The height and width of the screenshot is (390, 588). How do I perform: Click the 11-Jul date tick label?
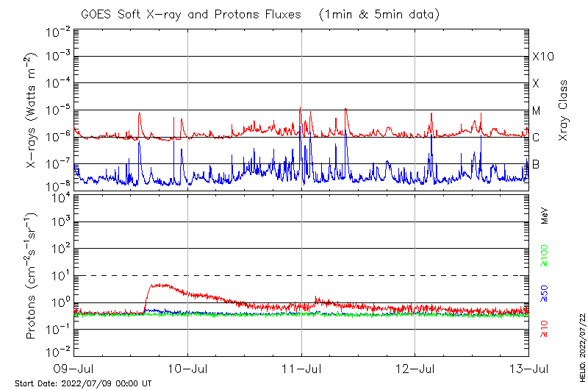click(x=301, y=368)
